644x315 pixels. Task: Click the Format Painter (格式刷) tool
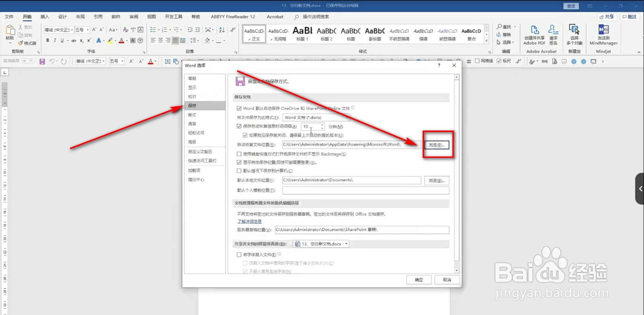click(27, 43)
